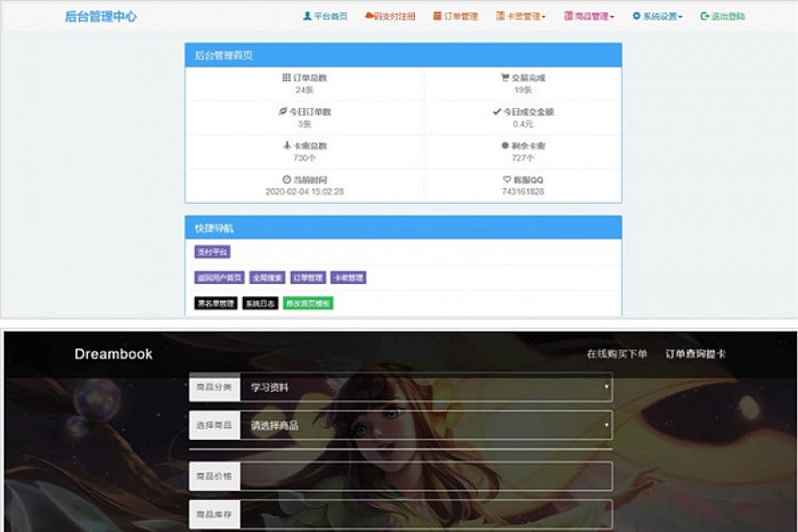The height and width of the screenshot is (532, 798).
Task: Click the logout icon beside 退出登陆
Action: click(705, 16)
